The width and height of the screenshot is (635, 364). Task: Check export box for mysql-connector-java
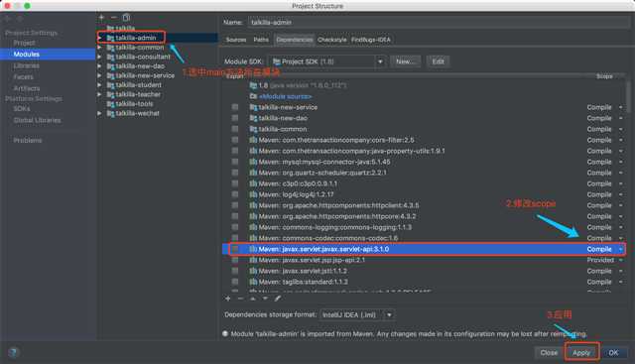(235, 162)
